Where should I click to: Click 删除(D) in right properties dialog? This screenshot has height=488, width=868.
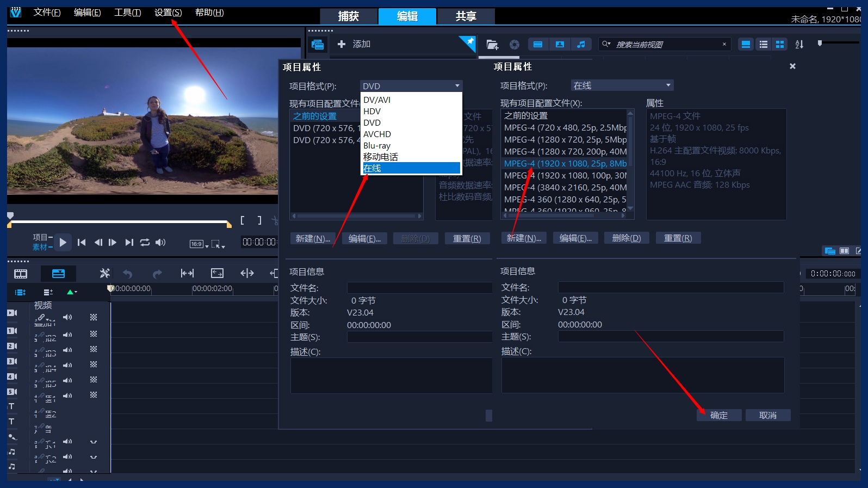pyautogui.click(x=627, y=238)
